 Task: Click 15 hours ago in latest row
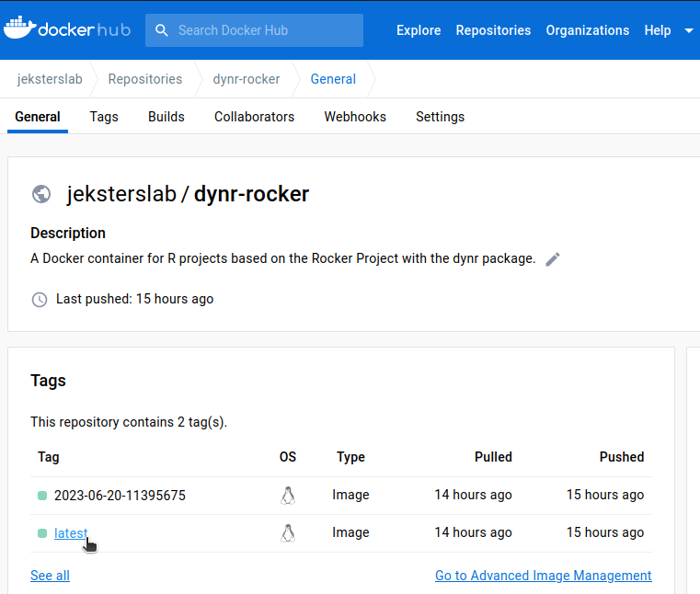point(605,532)
